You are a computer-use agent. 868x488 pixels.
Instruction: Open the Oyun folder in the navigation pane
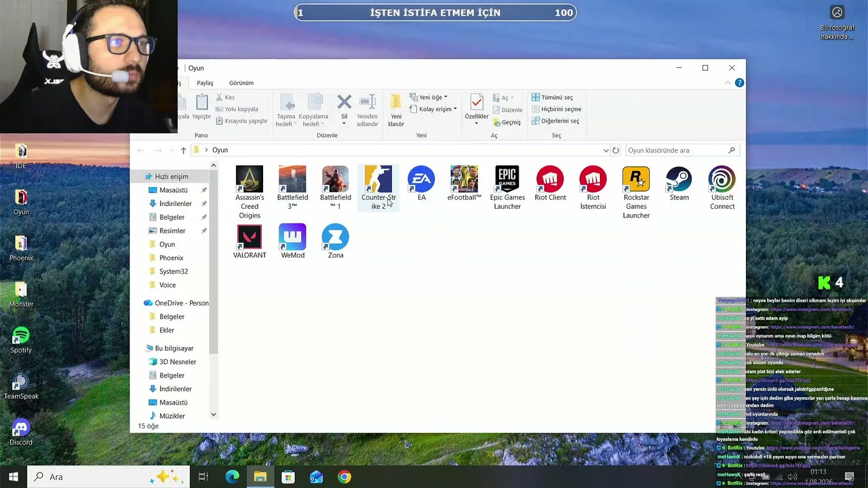point(167,244)
